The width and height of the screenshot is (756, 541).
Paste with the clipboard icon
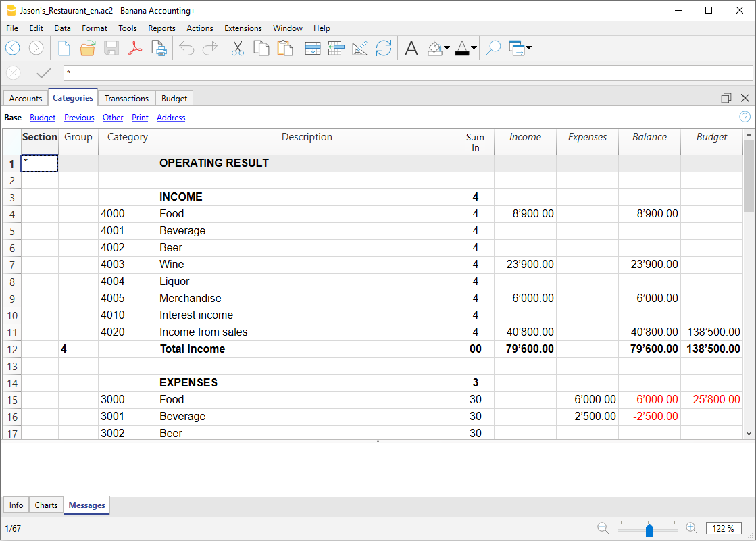point(285,48)
